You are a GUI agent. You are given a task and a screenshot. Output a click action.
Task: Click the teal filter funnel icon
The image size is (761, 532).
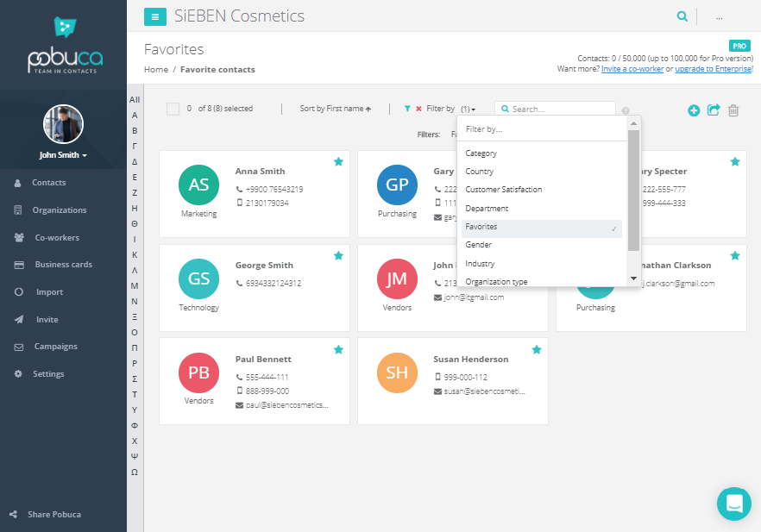tap(407, 109)
